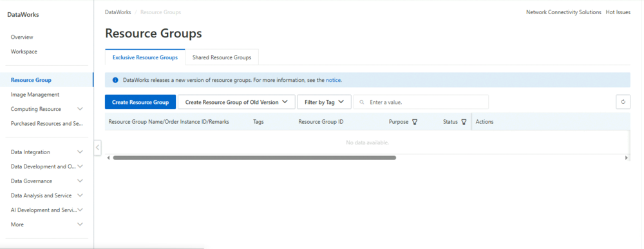This screenshot has height=249, width=644.
Task: Switch to Shared Resource Groups tab
Action: pos(222,57)
